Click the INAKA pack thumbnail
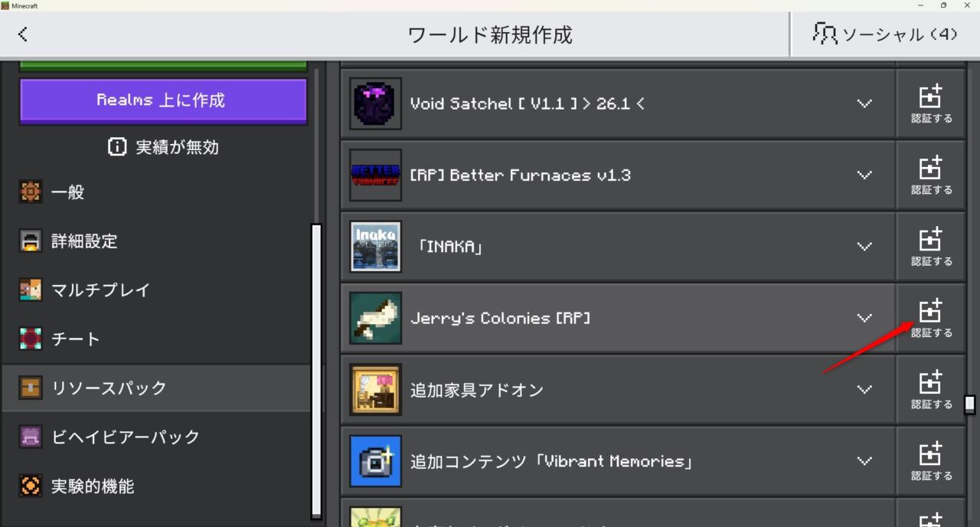 [375, 247]
